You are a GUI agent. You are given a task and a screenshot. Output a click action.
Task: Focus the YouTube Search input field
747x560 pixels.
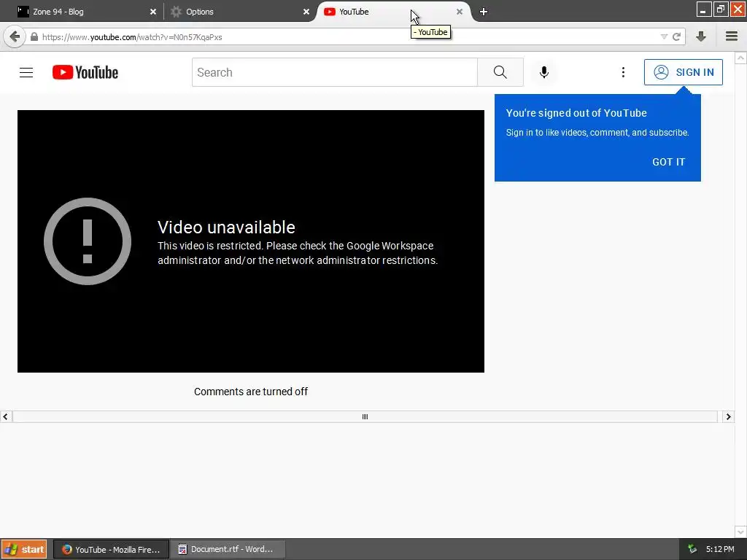click(x=334, y=72)
